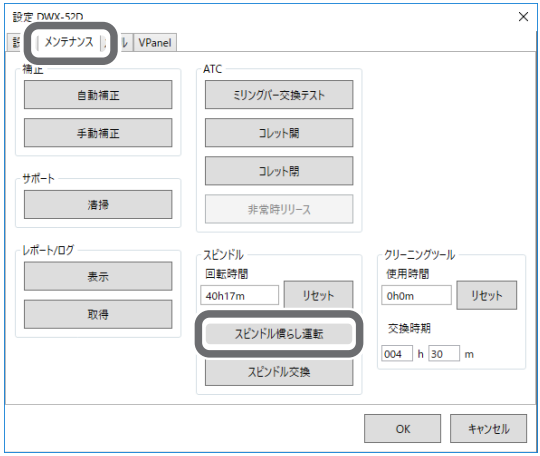Run the ミリングバー交換テスト
This screenshot has width=540, height=456.
point(279,95)
